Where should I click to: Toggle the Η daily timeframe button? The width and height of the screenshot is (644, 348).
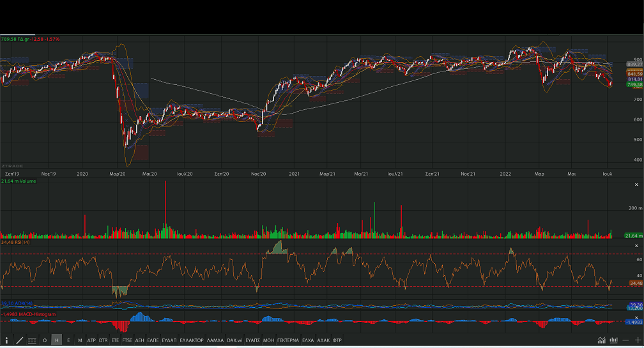tap(57, 340)
